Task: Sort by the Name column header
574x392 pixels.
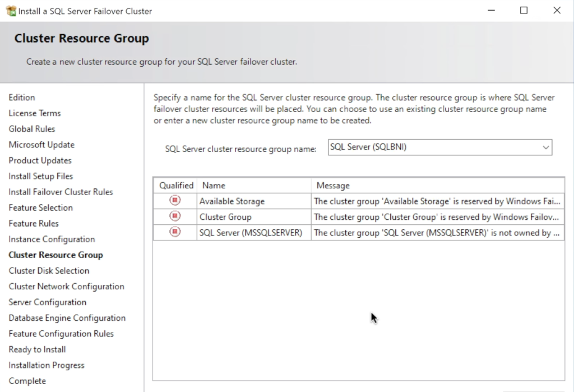Action: click(x=254, y=186)
